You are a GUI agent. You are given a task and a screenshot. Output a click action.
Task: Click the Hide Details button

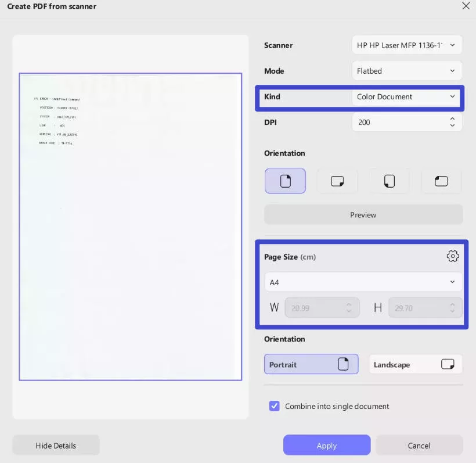[x=56, y=445]
